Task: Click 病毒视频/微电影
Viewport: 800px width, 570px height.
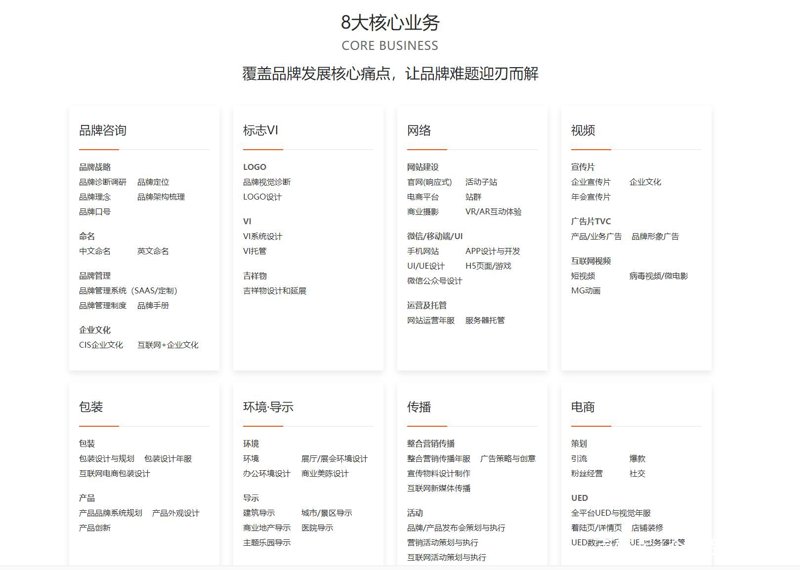Action: coord(659,276)
